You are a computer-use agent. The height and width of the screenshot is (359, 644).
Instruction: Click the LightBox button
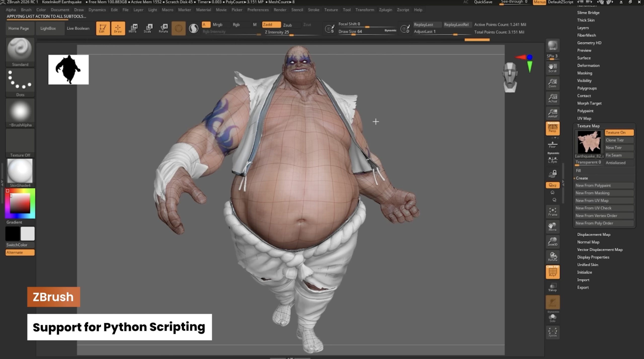pyautogui.click(x=48, y=28)
